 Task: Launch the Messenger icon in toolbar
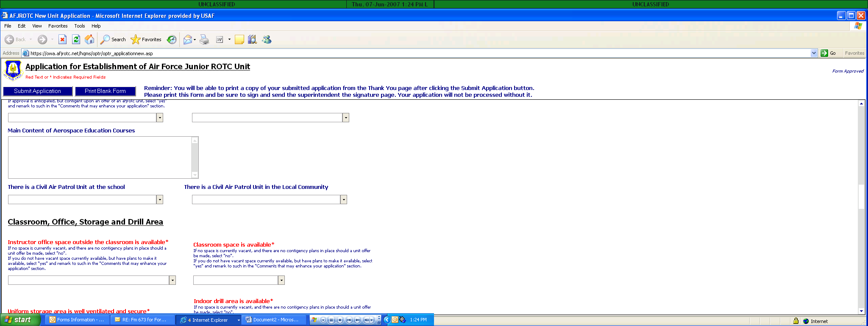tap(267, 39)
